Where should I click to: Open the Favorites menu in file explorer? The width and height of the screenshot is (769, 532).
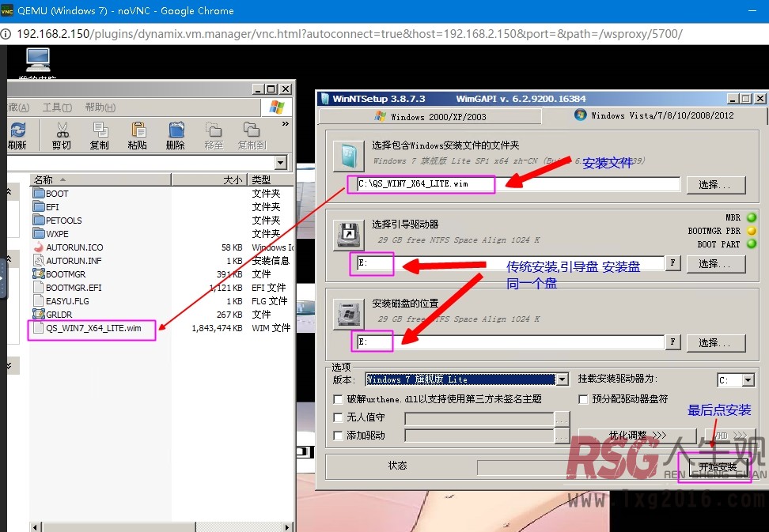pyautogui.click(x=19, y=108)
